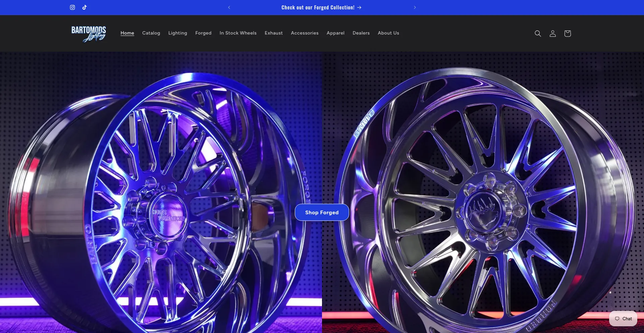644x333 pixels.
Task: Open the shopping cart icon
Action: (x=568, y=34)
